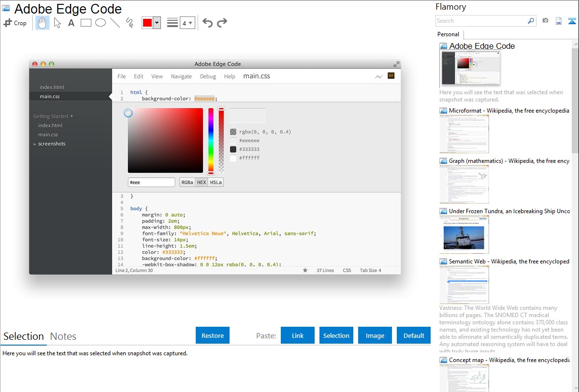Expand the screenshots folder
The image size is (579, 392).
(35, 144)
